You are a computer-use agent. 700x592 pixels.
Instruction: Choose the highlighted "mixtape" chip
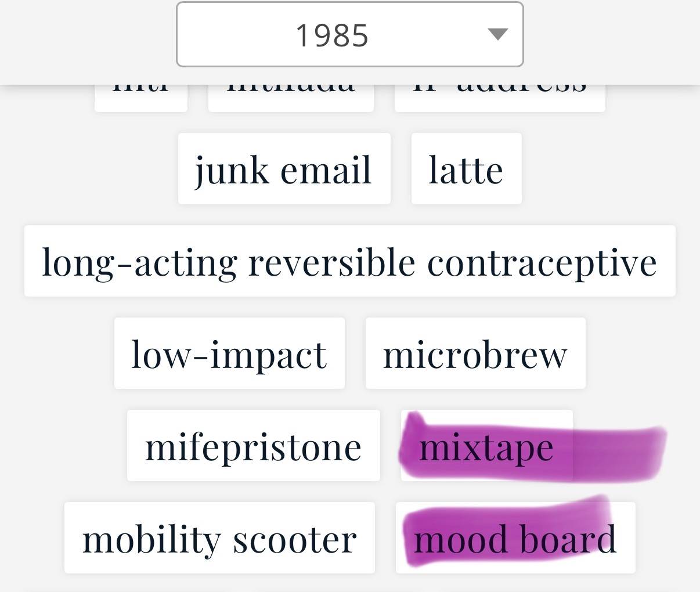pyautogui.click(x=486, y=446)
